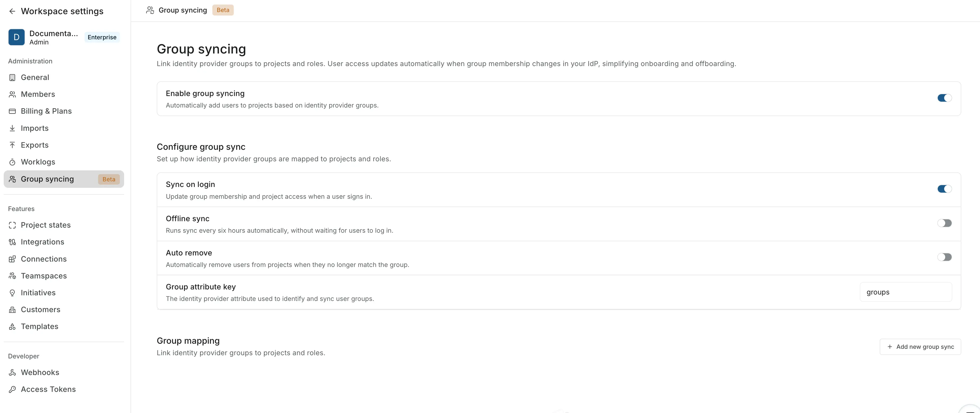Open Webhooks using the hook icon

(x=12, y=372)
